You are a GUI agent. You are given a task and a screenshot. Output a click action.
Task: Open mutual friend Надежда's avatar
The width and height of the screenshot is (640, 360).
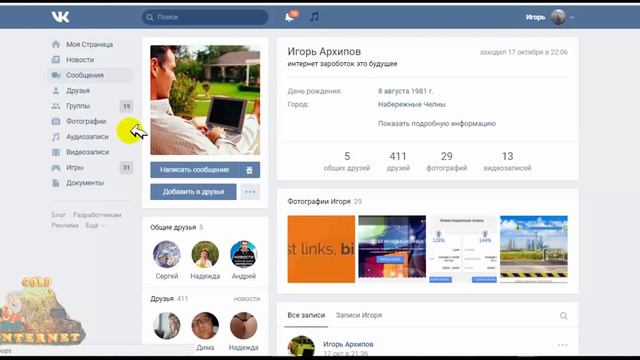pyautogui.click(x=205, y=254)
